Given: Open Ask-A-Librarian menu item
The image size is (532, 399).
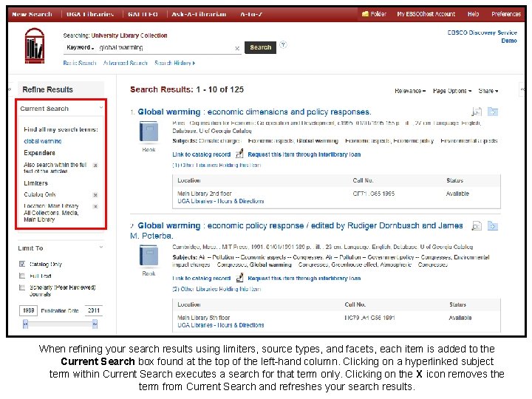Looking at the screenshot, I should tap(199, 14).
